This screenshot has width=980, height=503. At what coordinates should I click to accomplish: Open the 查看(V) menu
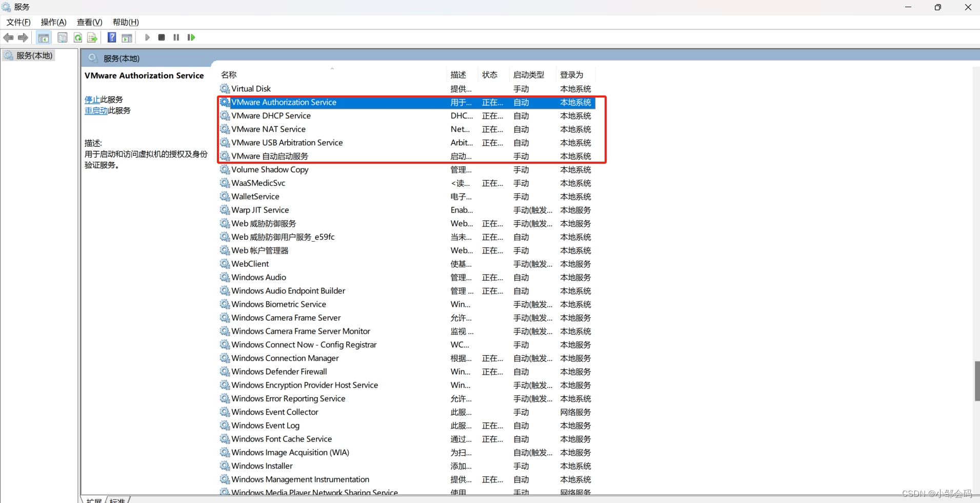coord(90,22)
